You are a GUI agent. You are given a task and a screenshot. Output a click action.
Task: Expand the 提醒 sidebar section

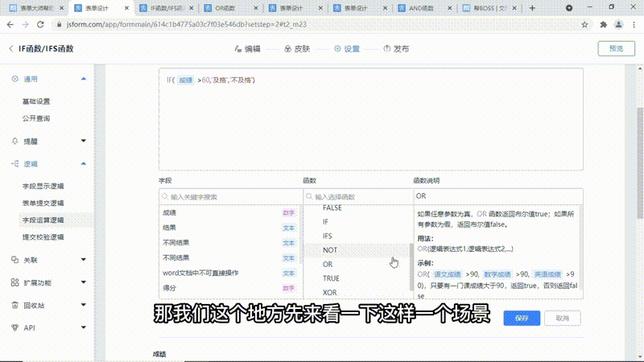(84, 141)
